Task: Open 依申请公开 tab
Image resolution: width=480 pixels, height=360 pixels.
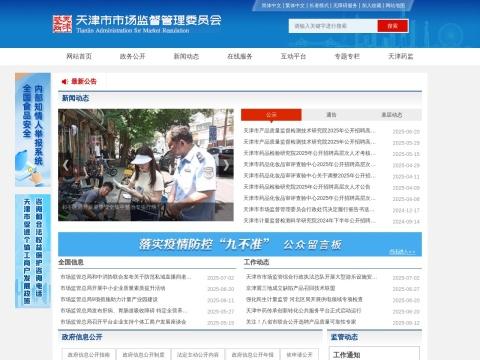Action: tap(299, 355)
